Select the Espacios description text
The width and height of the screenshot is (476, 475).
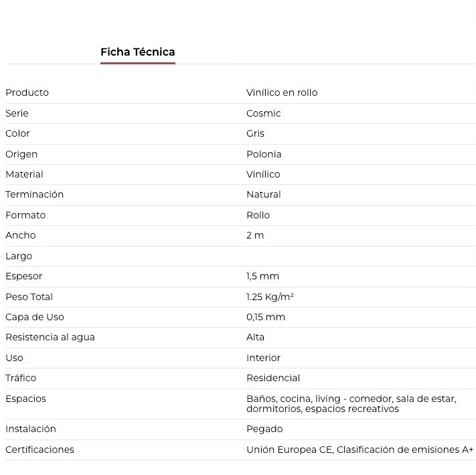[x=351, y=403]
